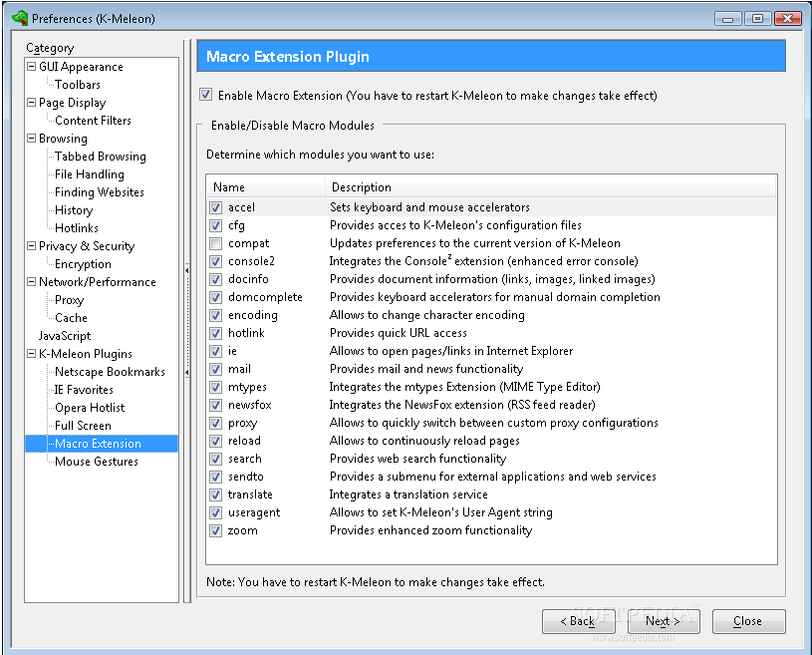Select Opera Hotlist in category tree
Screen dimensions: 812x655
point(90,408)
